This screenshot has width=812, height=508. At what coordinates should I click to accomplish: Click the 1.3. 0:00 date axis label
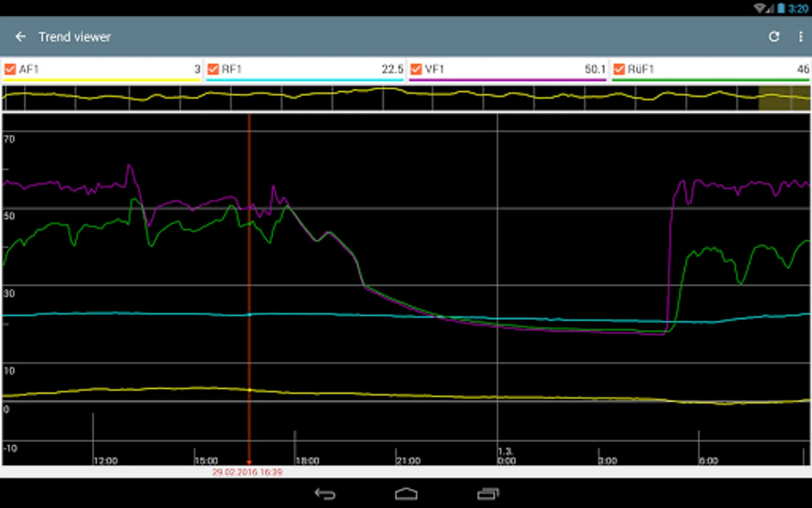click(506, 456)
